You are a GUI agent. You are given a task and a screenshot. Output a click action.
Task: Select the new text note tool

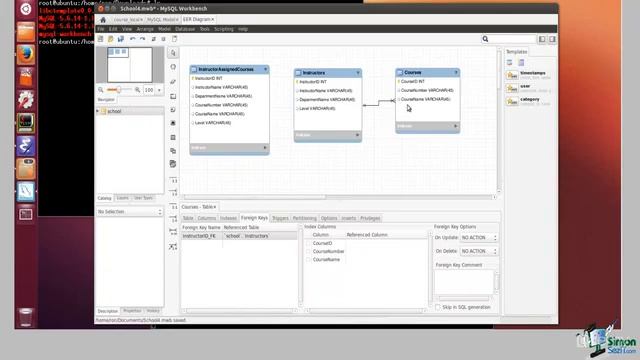click(173, 110)
